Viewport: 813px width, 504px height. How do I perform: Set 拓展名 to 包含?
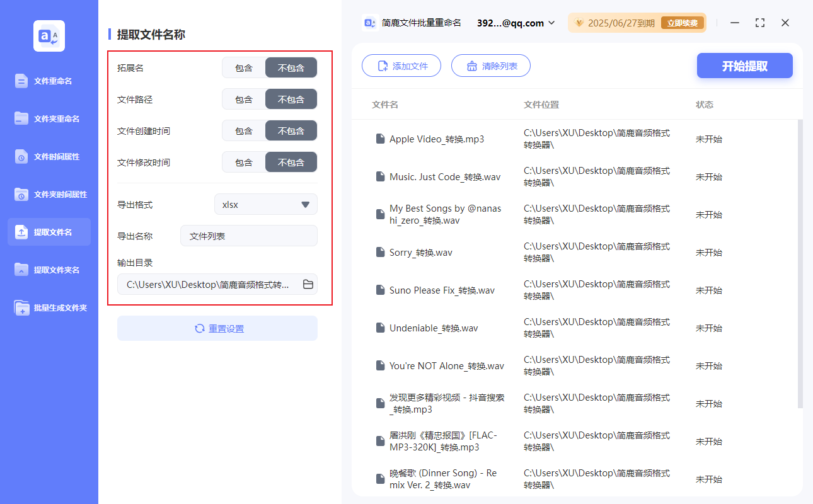tap(243, 67)
